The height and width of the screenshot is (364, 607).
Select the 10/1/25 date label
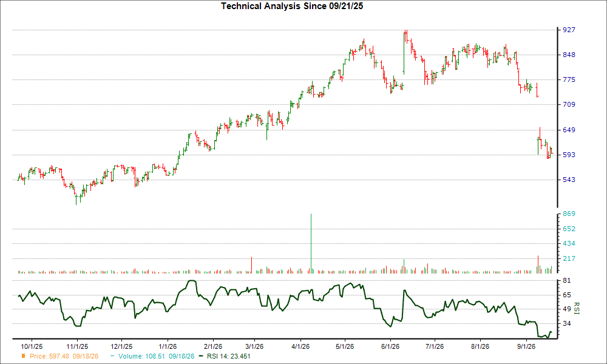coord(32,346)
